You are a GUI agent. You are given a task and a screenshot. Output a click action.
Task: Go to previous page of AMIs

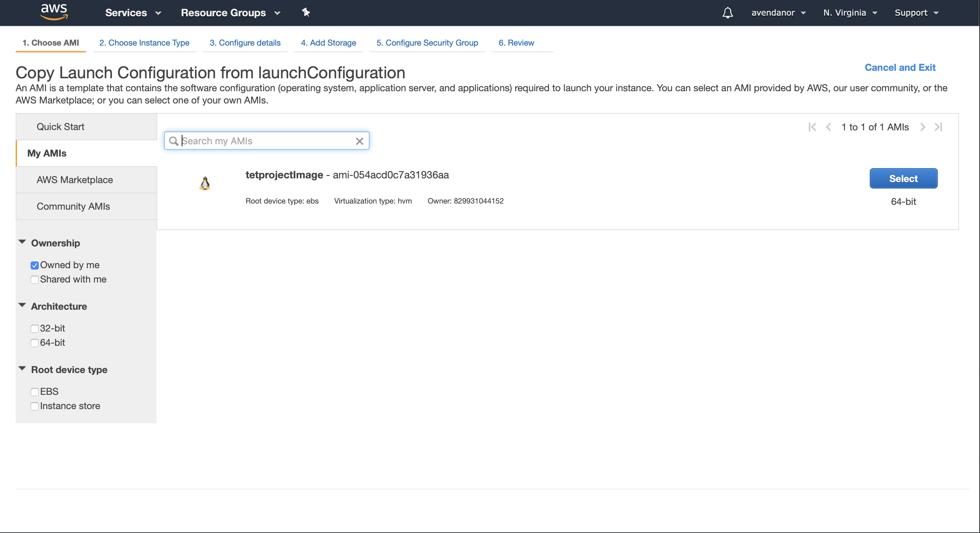[828, 127]
